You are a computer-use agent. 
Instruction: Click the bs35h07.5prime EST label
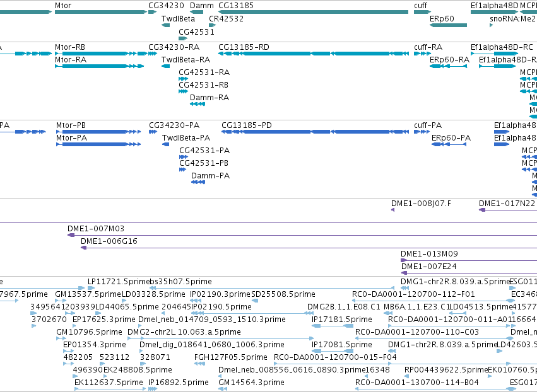[181, 282]
